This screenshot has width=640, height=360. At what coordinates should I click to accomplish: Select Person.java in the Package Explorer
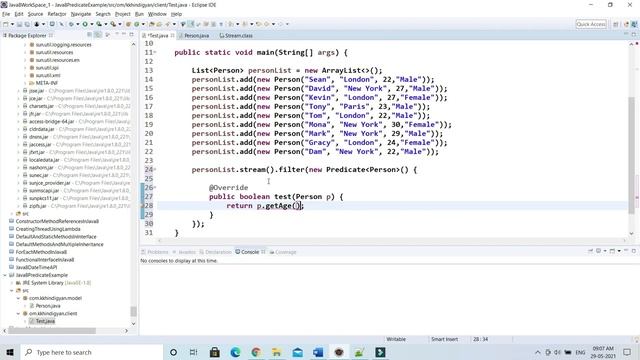point(48,306)
